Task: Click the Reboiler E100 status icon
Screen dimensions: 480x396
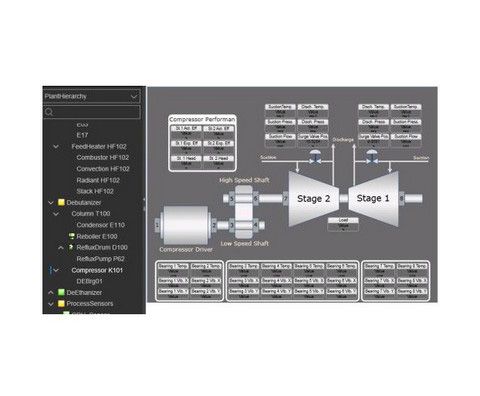Action: pos(71,236)
